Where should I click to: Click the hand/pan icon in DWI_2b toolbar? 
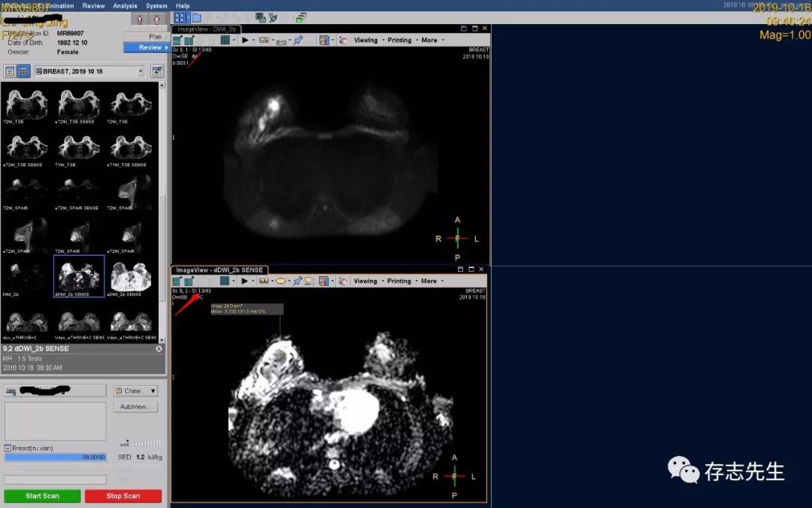343,40
